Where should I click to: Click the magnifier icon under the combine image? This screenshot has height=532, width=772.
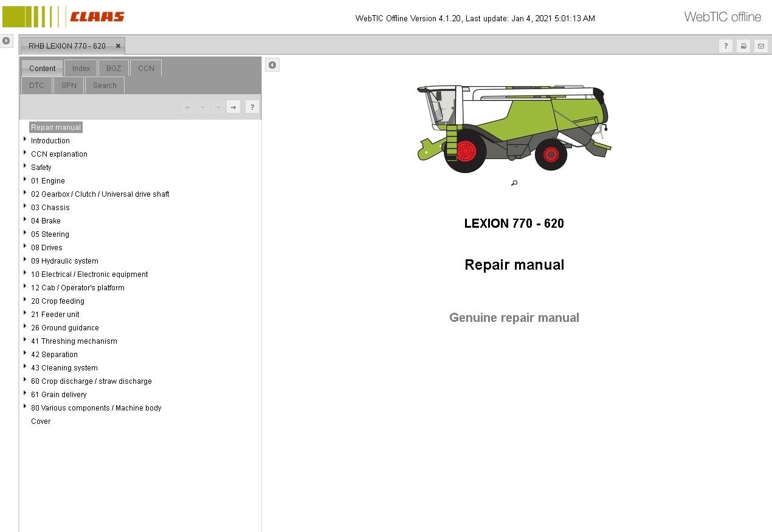point(514,182)
